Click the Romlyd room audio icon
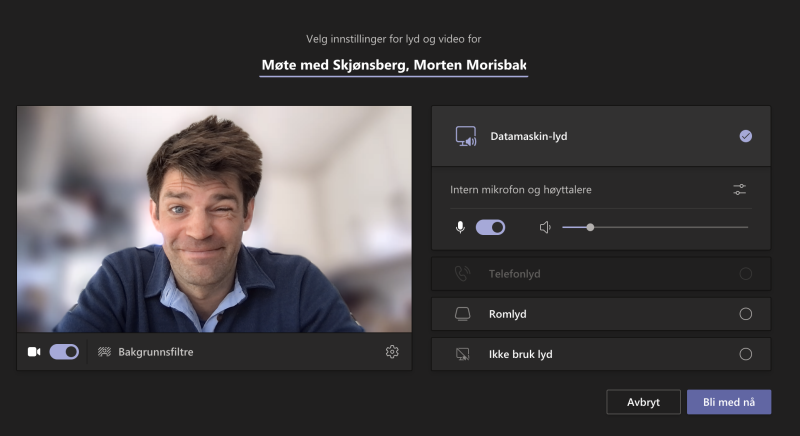800x436 pixels. click(x=463, y=314)
